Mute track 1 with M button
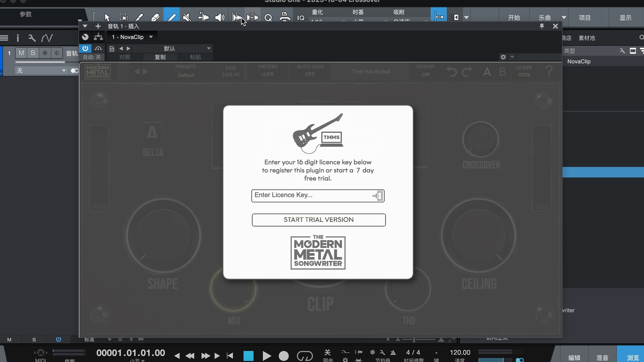The image size is (644, 362). [x=21, y=53]
